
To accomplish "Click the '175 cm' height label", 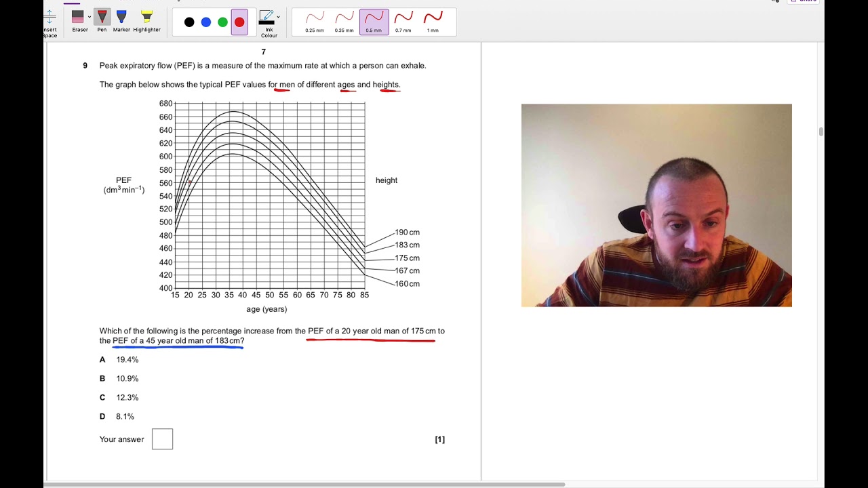I will point(408,258).
